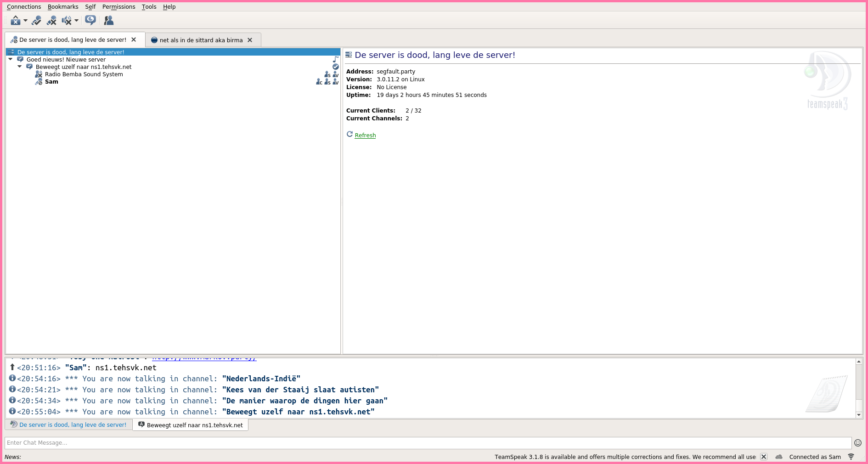
Task: Open the mute speakers dropdown arrow
Action: coord(77,20)
